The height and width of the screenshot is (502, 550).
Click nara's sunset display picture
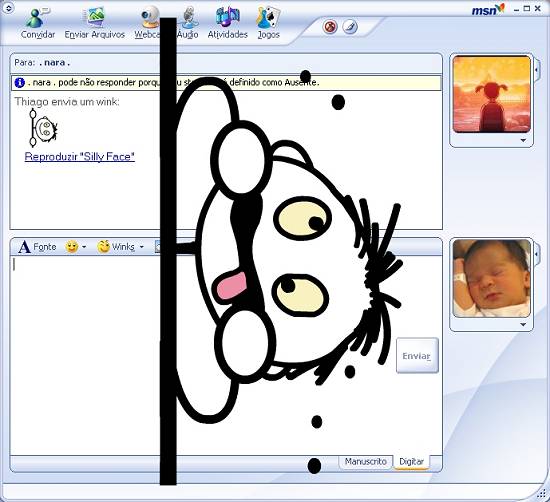[491, 94]
